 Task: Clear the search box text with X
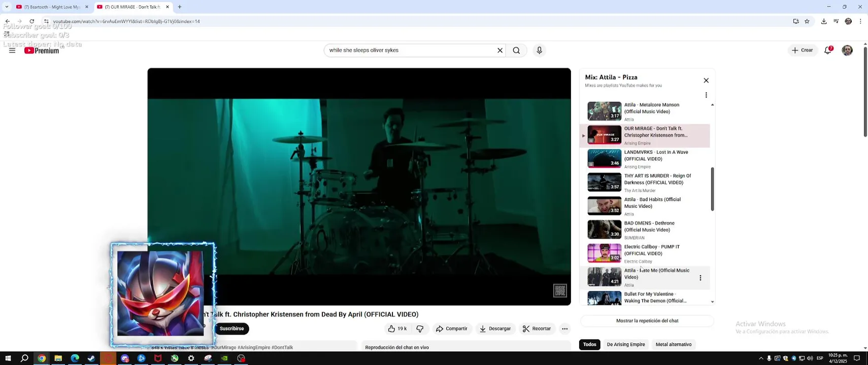(500, 50)
